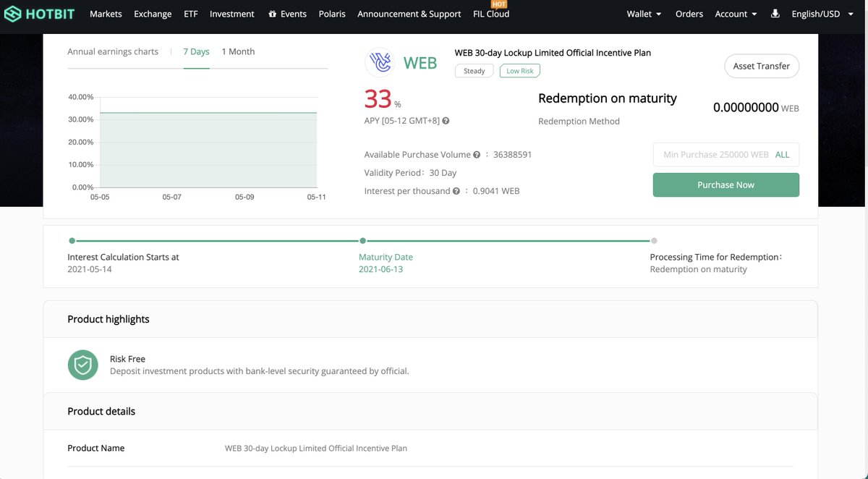The height and width of the screenshot is (479, 868).
Task: Click the 33% APY value
Action: coord(382,99)
